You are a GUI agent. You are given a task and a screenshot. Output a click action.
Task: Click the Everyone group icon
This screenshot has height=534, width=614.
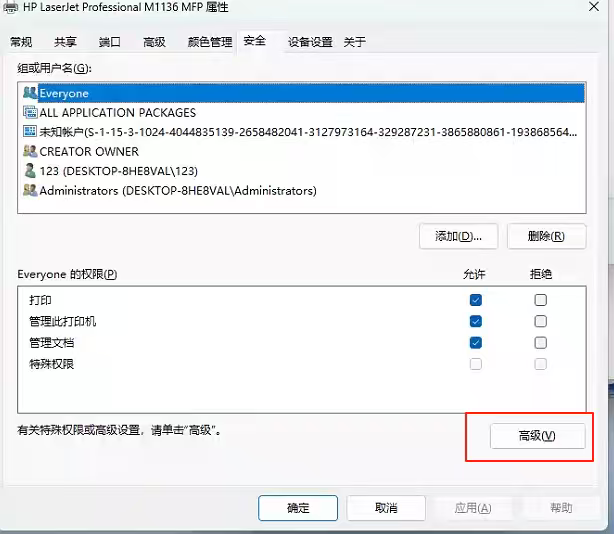tap(30, 93)
